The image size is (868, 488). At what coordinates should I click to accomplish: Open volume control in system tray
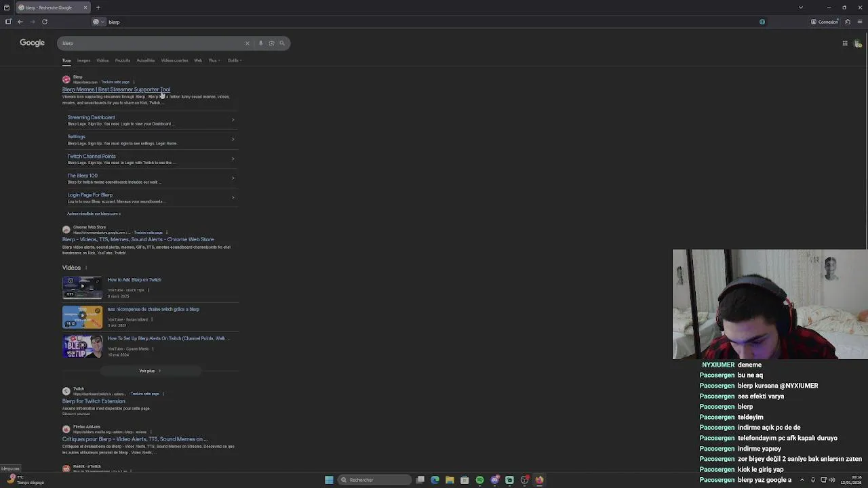832,480
